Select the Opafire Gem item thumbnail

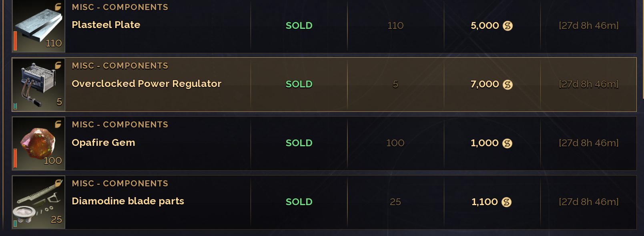tap(38, 143)
